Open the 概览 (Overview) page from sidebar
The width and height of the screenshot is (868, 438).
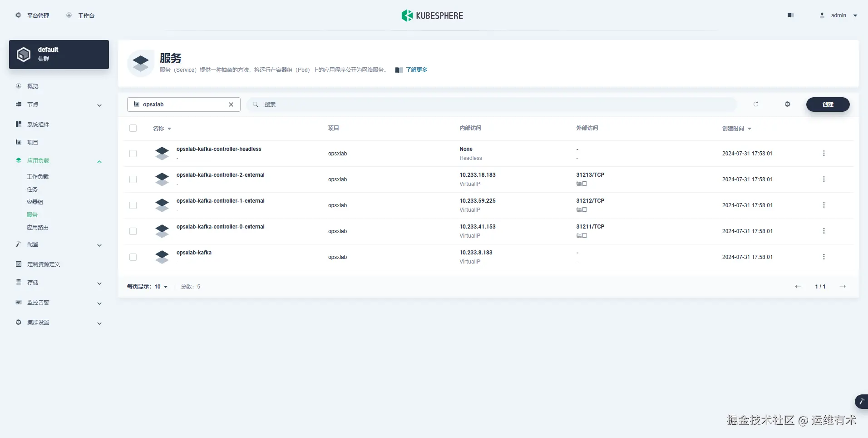[32, 86]
